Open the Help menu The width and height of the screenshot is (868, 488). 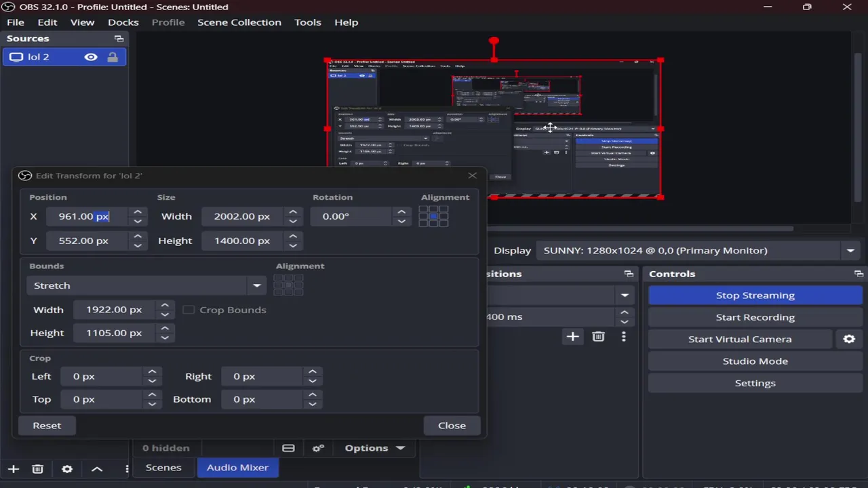tap(346, 22)
